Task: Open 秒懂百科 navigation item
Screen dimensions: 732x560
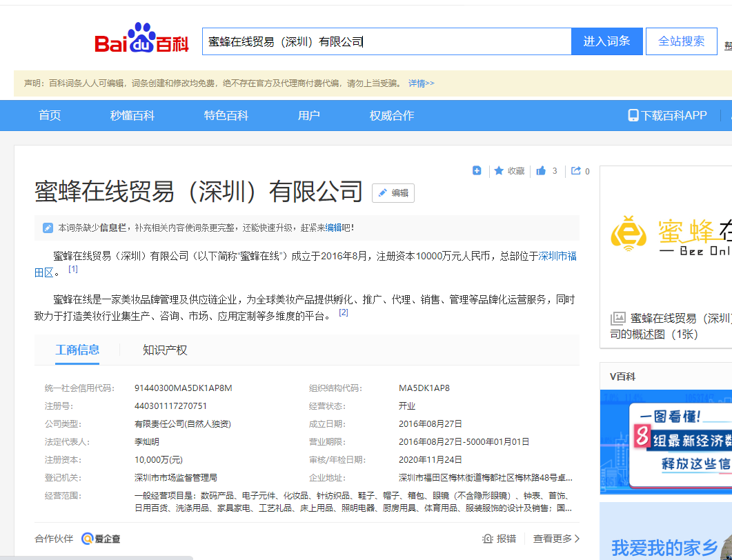Action: pyautogui.click(x=132, y=115)
